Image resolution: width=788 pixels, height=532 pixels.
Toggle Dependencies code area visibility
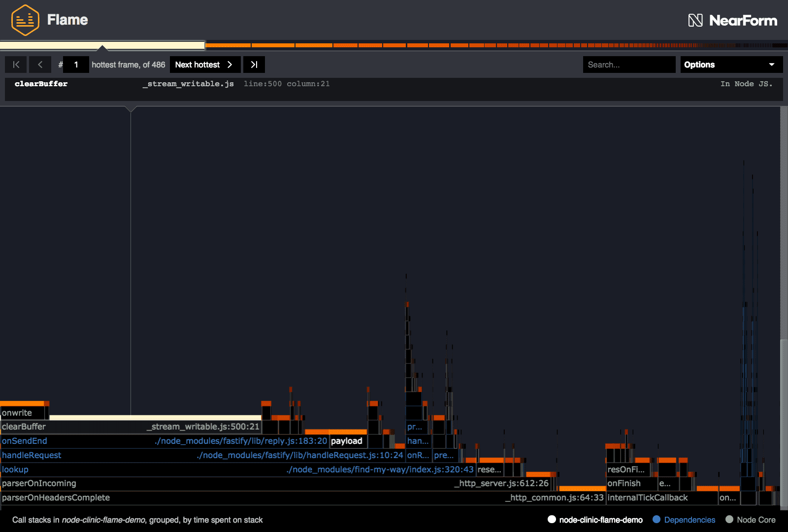[x=684, y=520]
